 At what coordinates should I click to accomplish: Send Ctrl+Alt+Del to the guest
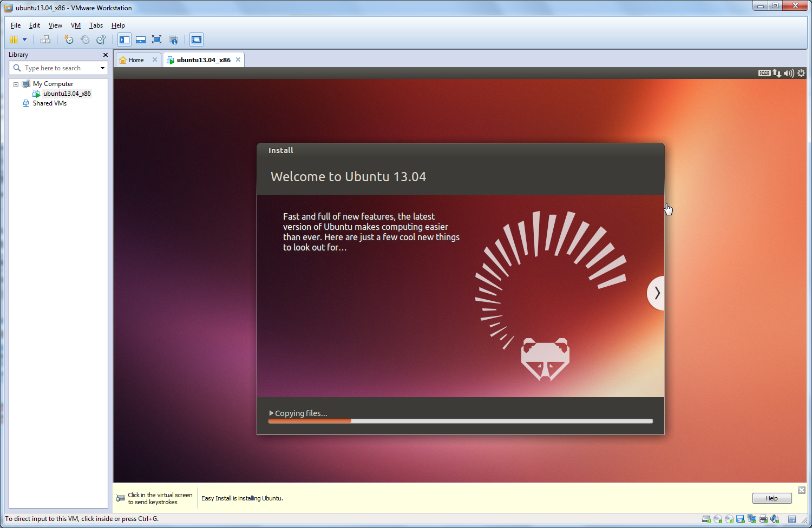pyautogui.click(x=45, y=39)
